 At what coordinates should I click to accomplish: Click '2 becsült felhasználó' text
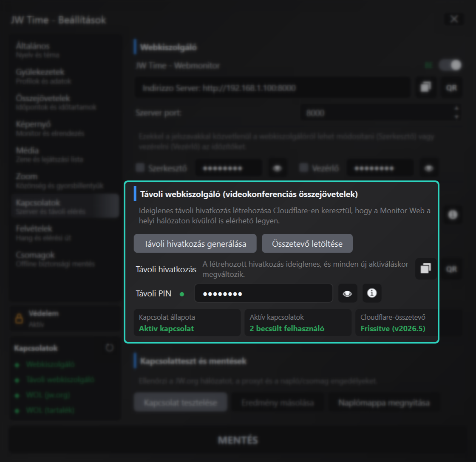click(x=287, y=329)
